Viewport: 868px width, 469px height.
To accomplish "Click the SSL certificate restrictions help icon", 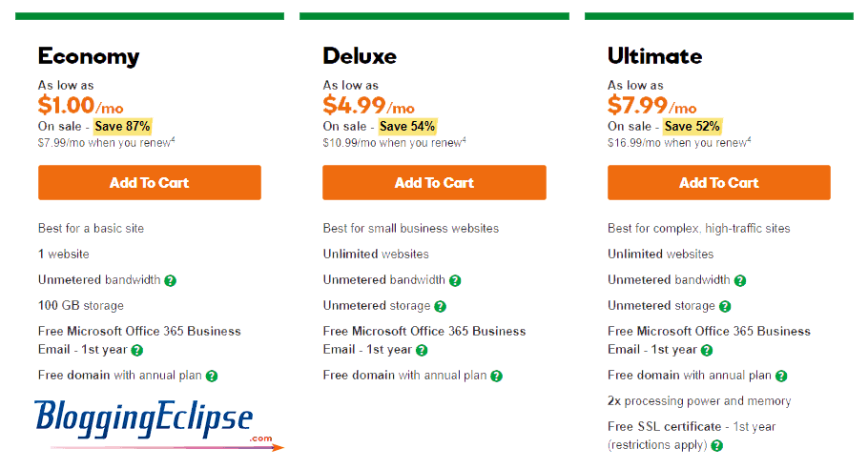I will (717, 445).
